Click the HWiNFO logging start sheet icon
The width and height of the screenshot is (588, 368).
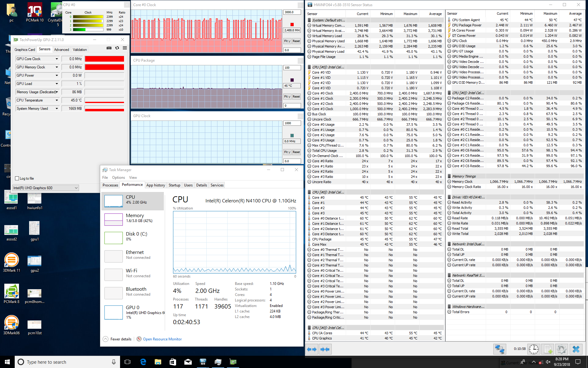tap(548, 349)
